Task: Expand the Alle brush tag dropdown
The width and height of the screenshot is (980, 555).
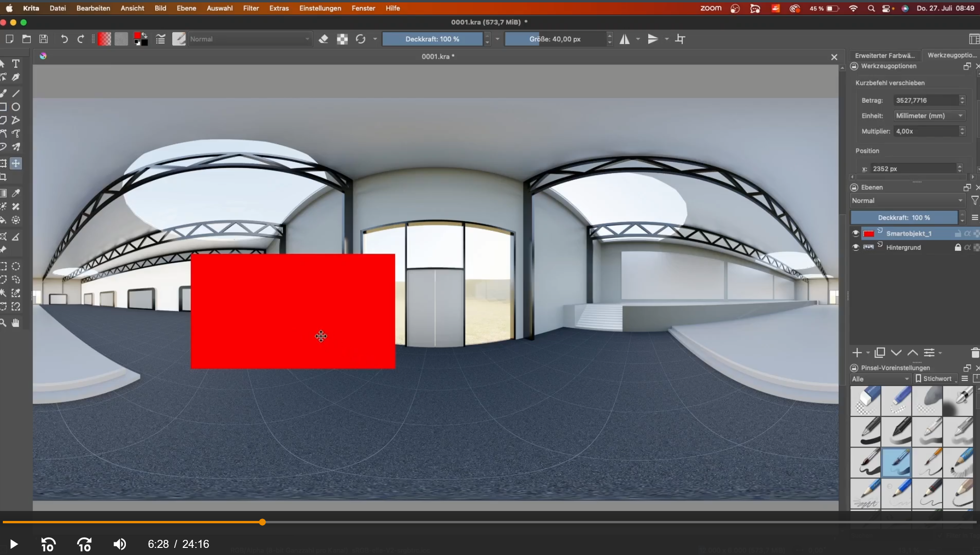Action: (880, 379)
